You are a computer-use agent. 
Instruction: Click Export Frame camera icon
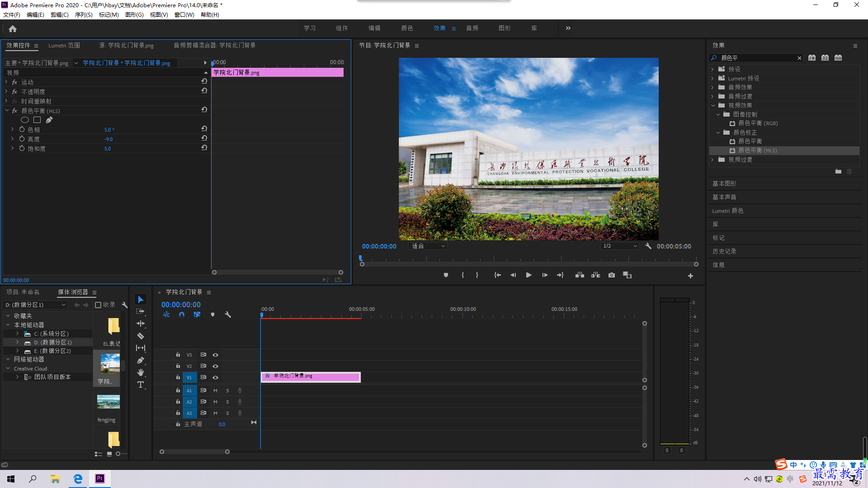612,275
